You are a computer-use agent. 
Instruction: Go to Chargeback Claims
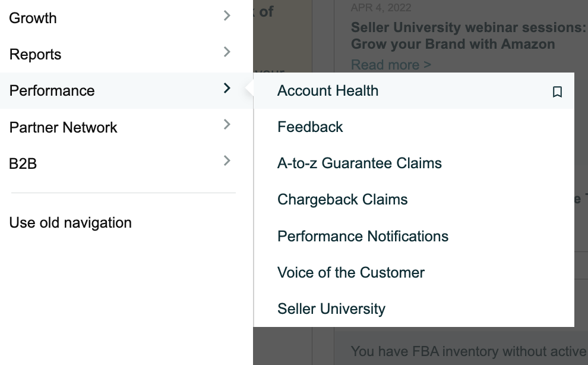pyautogui.click(x=342, y=200)
